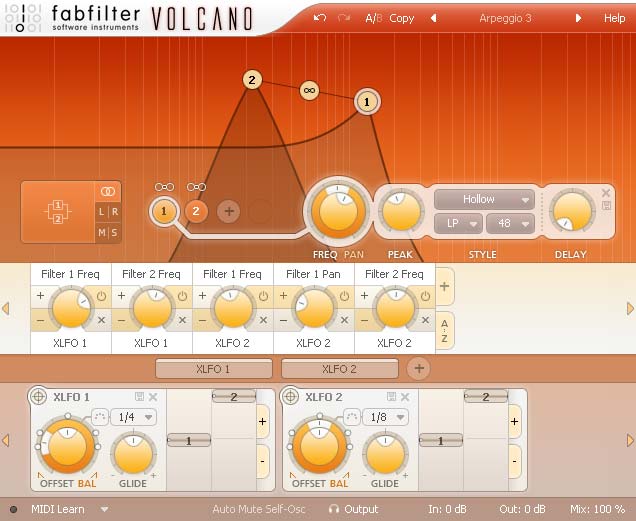Open MIDI Learn dropdown arrow
636x521 pixels.
click(x=104, y=509)
